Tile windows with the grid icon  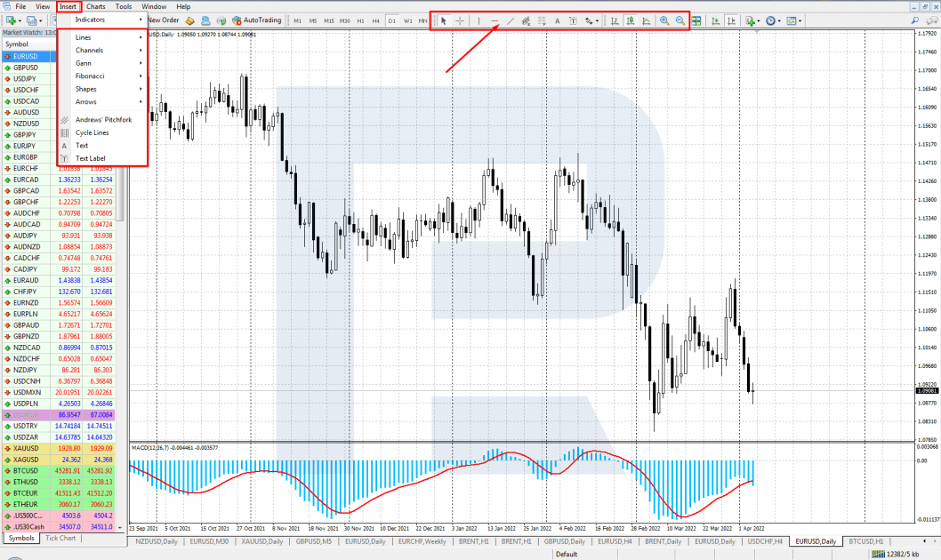click(x=696, y=21)
